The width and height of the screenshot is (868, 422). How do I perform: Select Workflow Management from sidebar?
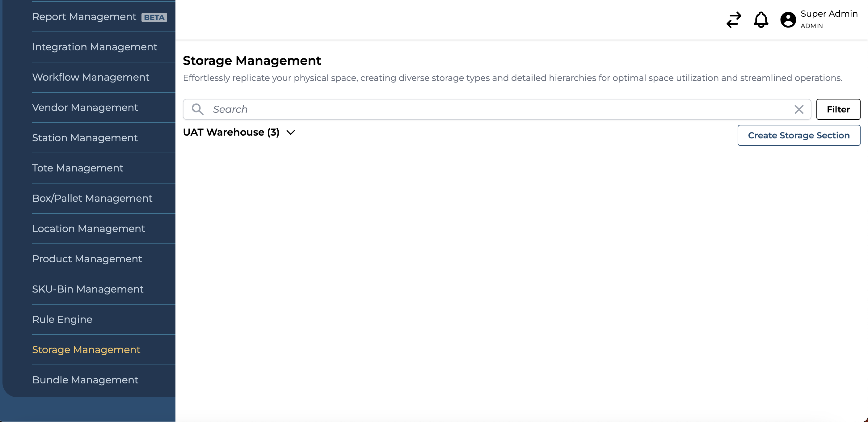pos(91,77)
